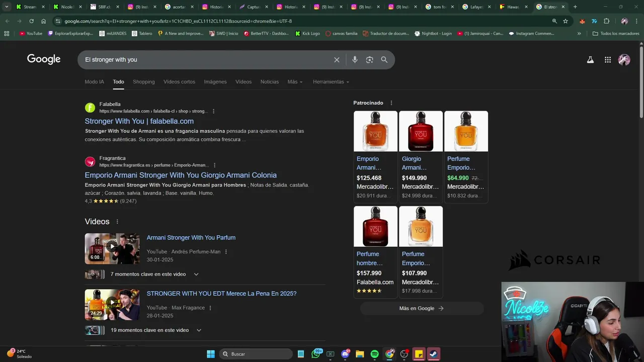644x362 pixels.
Task: Expand the Herramientas tools dropdown
Action: point(331,82)
